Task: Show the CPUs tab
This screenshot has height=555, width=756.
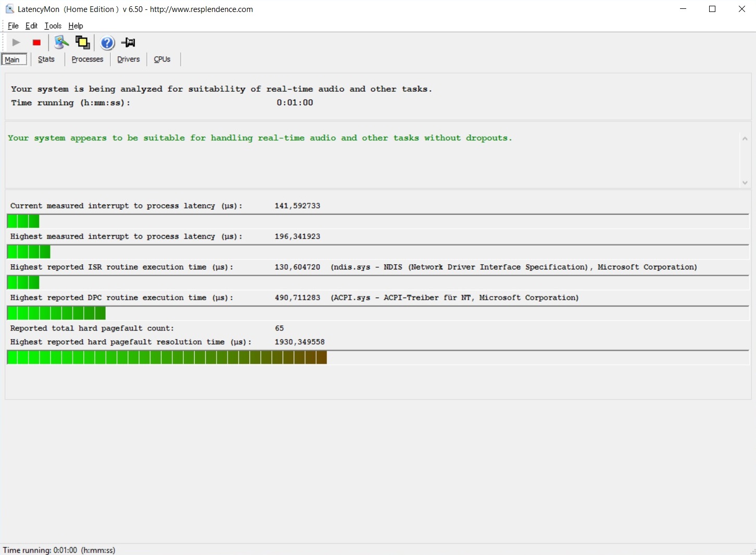Action: (x=162, y=59)
